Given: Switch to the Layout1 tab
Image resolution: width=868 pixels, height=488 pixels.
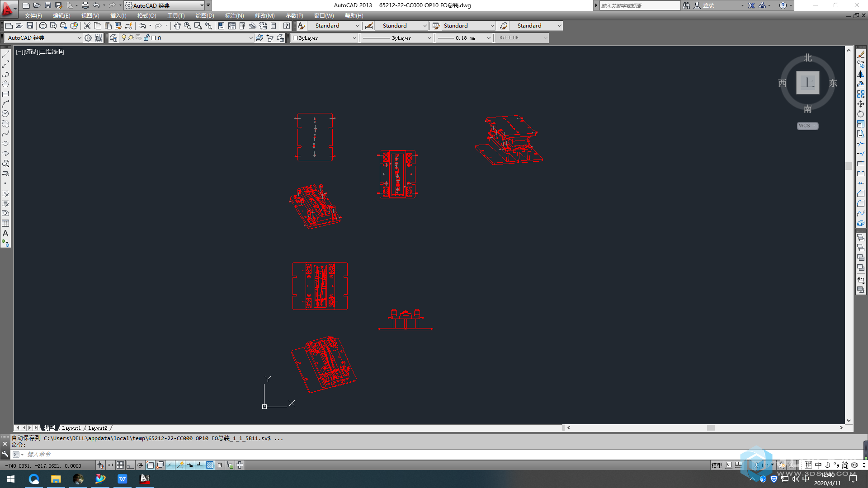Looking at the screenshot, I should [x=71, y=428].
